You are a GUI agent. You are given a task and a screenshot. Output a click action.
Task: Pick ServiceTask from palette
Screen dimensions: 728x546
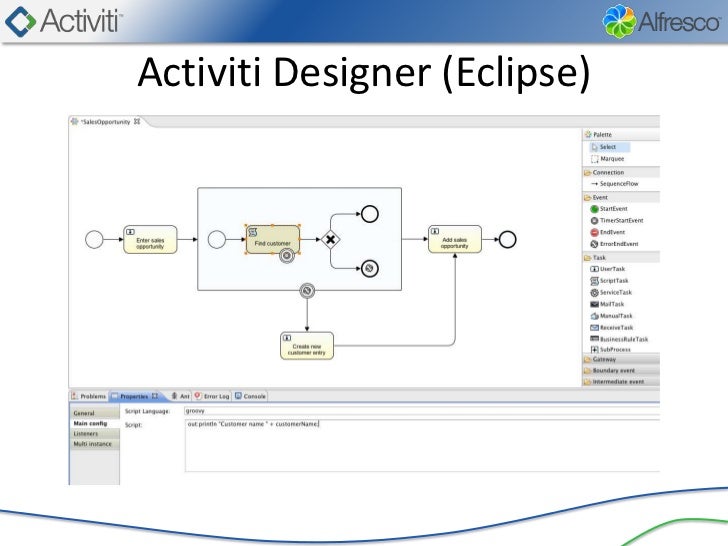611,292
